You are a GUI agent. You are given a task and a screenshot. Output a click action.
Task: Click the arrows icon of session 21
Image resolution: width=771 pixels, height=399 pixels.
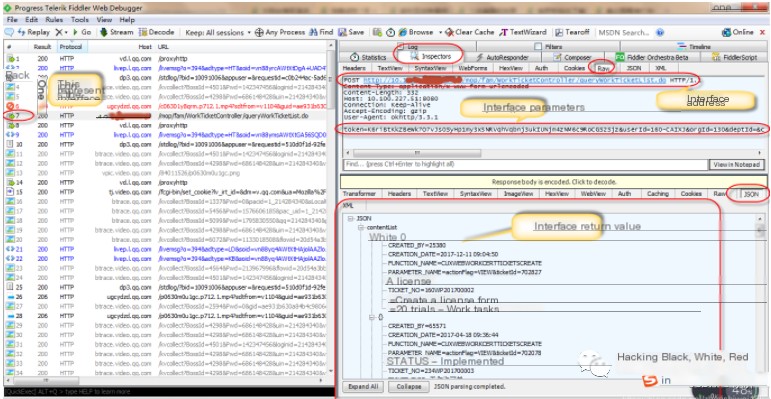(10, 249)
